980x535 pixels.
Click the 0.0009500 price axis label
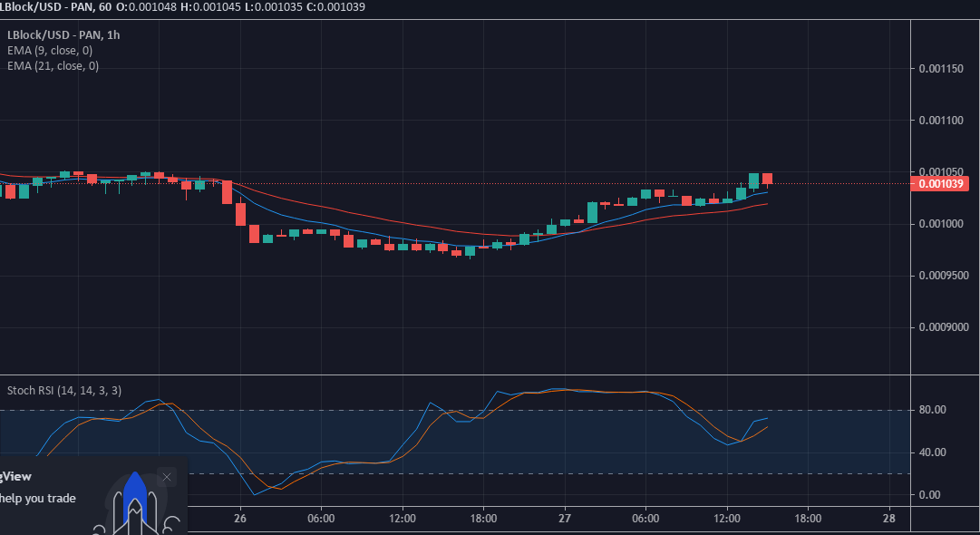pyautogui.click(x=943, y=276)
